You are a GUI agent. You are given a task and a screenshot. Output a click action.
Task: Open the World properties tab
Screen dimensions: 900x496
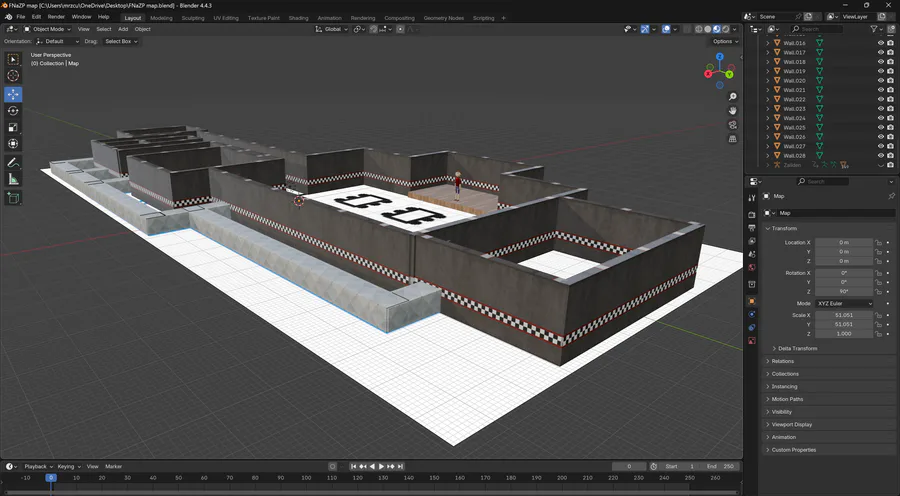752,268
